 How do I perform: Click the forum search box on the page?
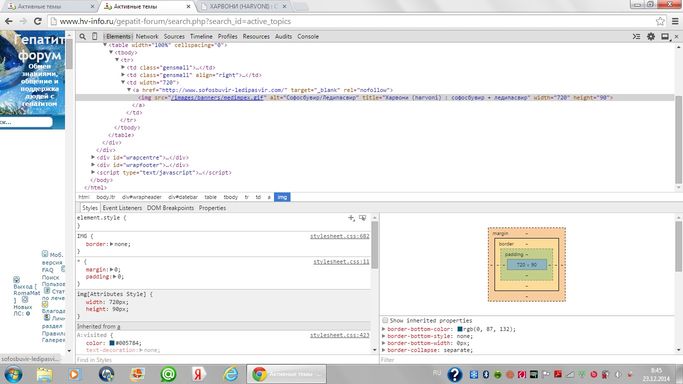click(x=26, y=122)
